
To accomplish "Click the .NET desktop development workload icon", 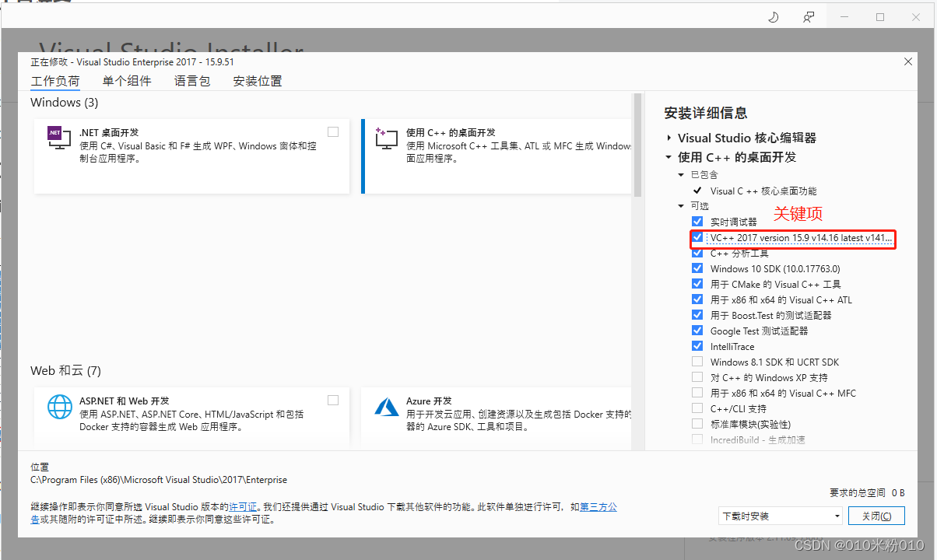I will (x=59, y=139).
